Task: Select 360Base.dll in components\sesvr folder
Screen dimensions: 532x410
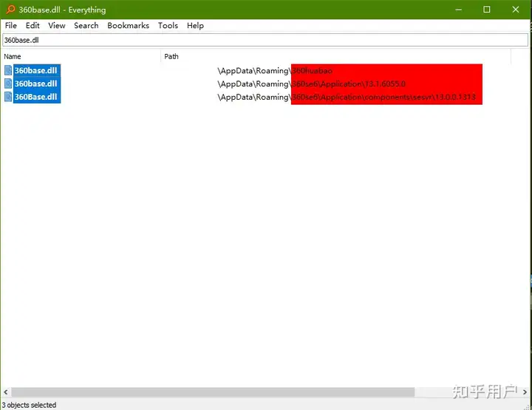Action: pos(36,97)
